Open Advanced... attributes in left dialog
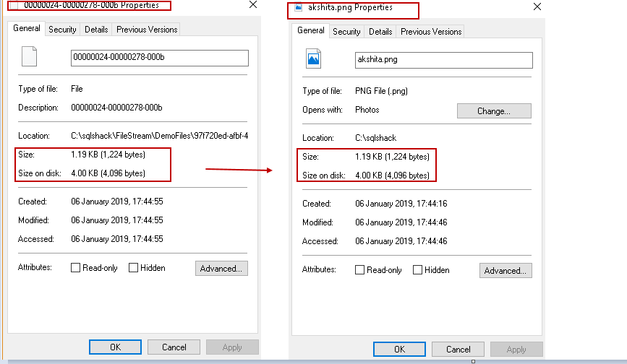627x364 pixels. (x=221, y=268)
